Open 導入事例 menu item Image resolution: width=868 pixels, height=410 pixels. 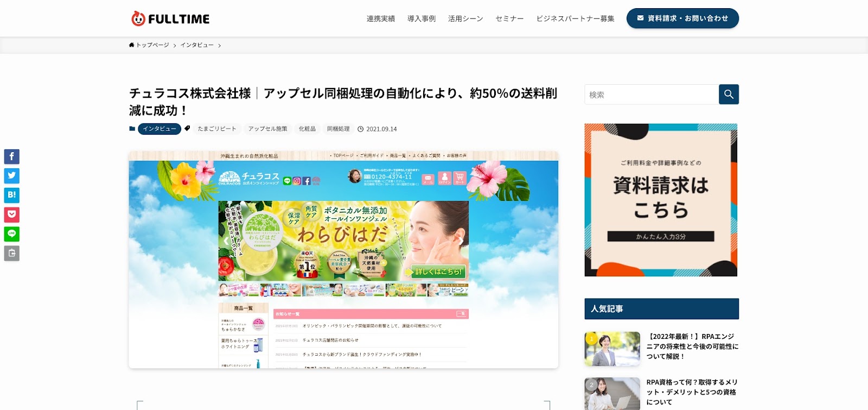(x=422, y=18)
